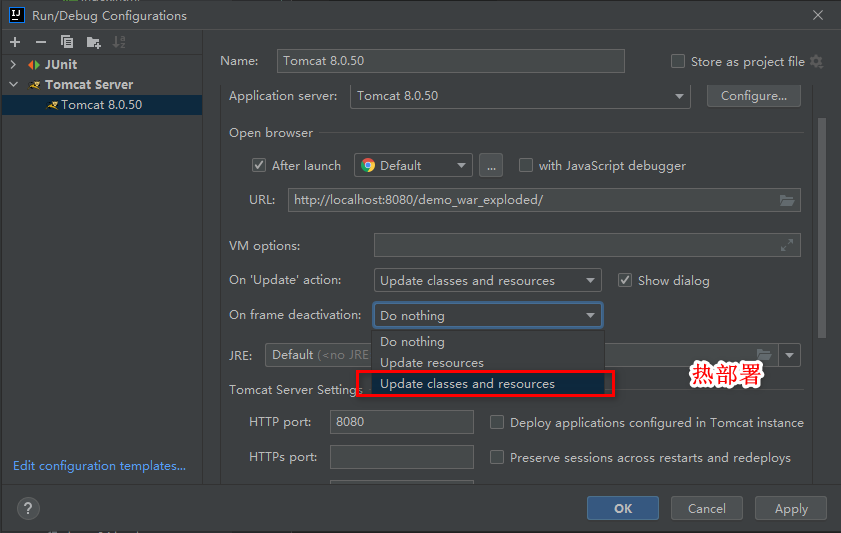Close the On frame deactivation dropdown
This screenshot has width=841, height=533.
[x=488, y=315]
